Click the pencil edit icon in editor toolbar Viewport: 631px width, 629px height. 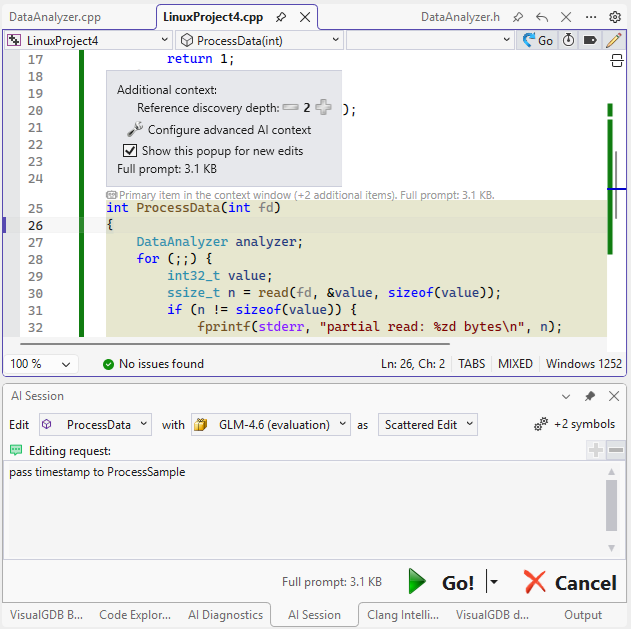(613, 40)
